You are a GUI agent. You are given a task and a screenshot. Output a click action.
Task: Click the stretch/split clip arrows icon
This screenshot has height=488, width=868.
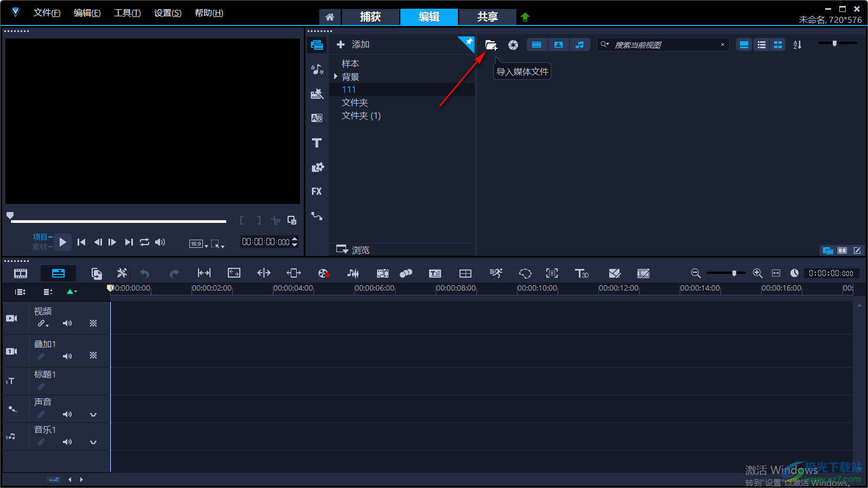(x=264, y=273)
